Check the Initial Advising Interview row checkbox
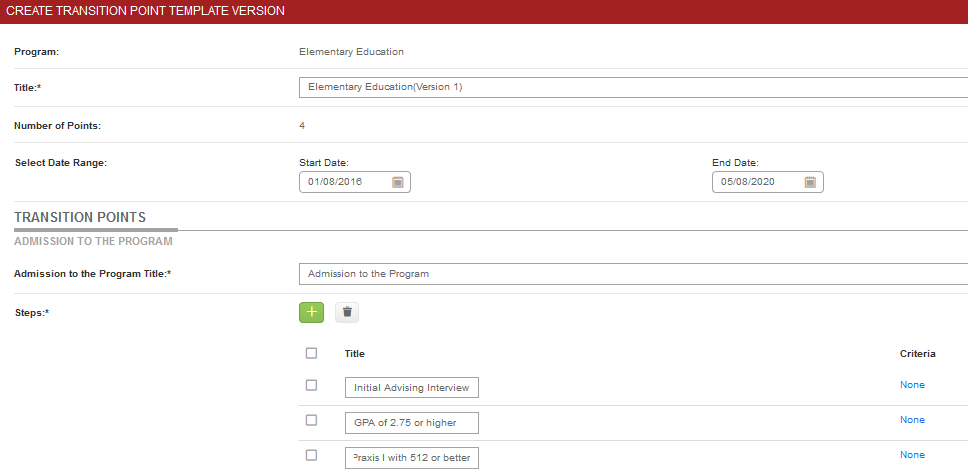This screenshot has height=471, width=968. pos(311,385)
